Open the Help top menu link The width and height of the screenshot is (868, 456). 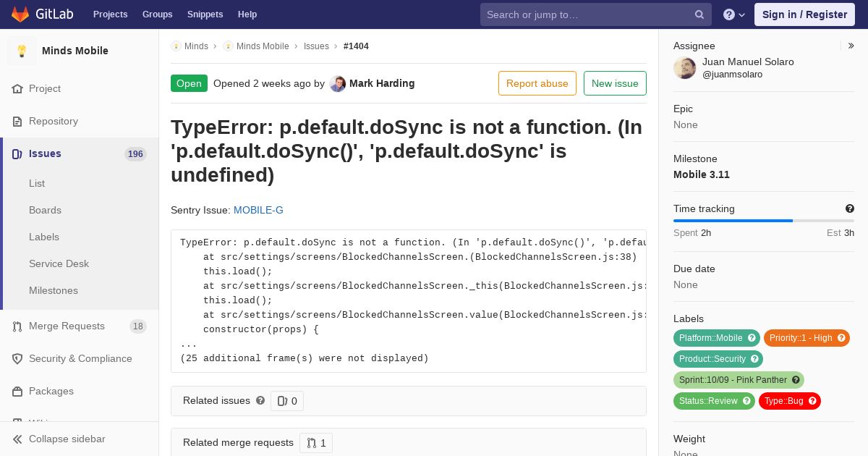click(x=247, y=14)
